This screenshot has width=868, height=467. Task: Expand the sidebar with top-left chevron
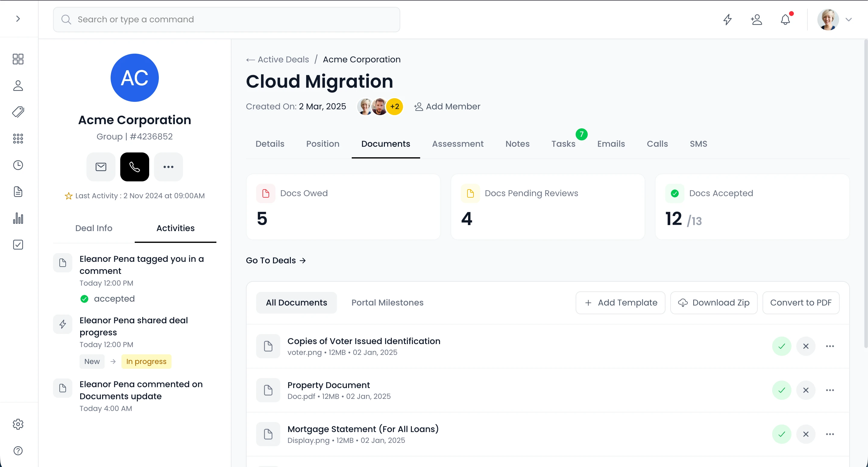tap(18, 19)
